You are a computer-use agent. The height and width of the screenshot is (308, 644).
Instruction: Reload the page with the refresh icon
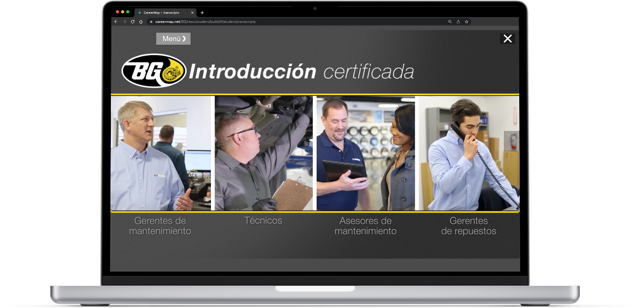click(x=132, y=22)
